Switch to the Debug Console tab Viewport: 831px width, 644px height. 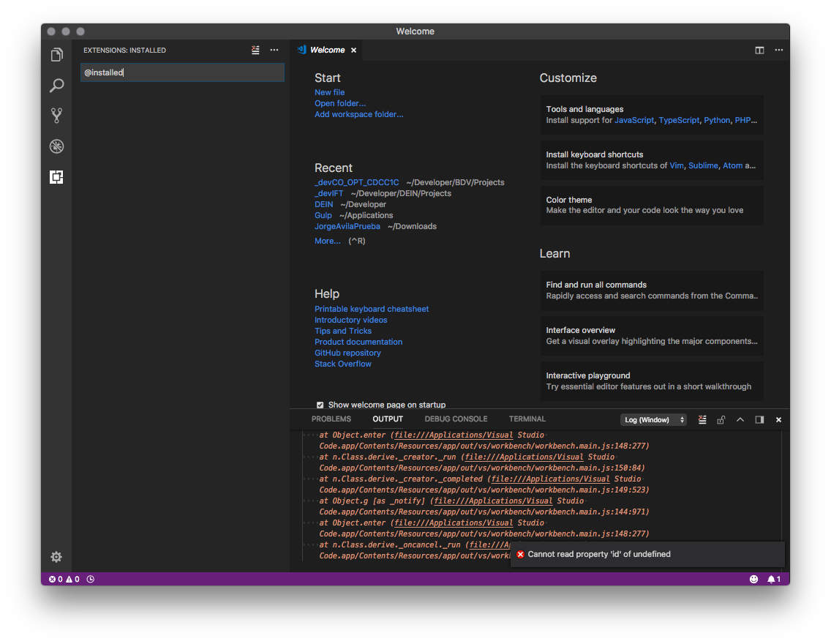coord(456,419)
